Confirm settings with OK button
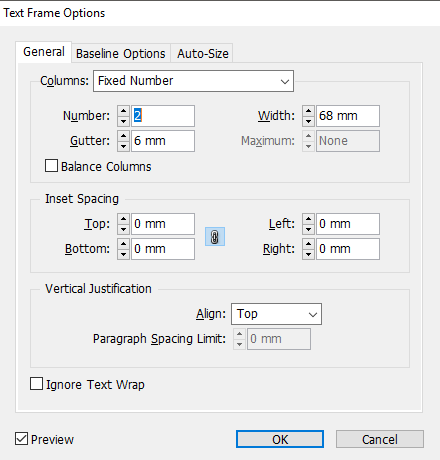The image size is (440, 460). (280, 439)
